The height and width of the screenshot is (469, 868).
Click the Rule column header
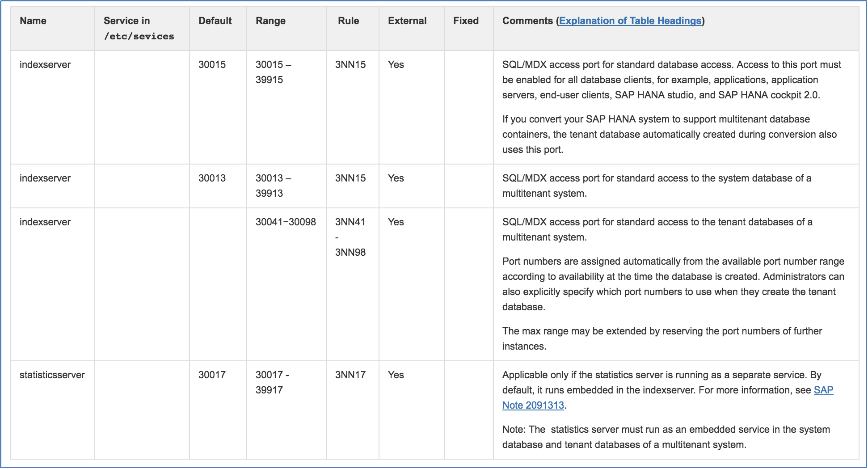tap(348, 21)
